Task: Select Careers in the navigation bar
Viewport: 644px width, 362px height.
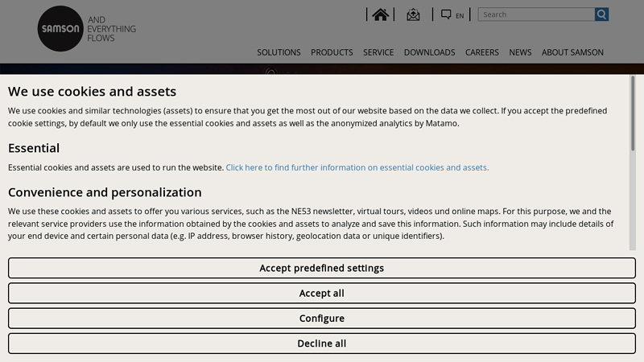Action: pyautogui.click(x=481, y=52)
